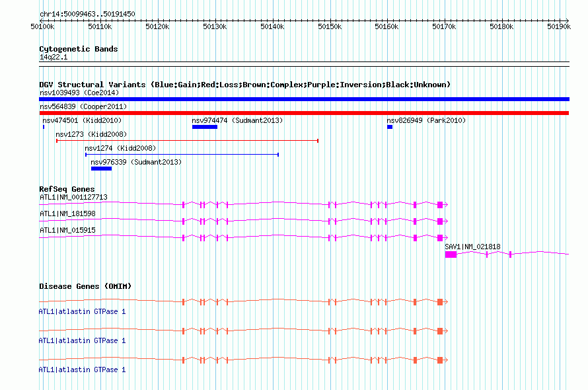The width and height of the screenshot is (588, 390).
Task: Click the chr14:50099463..50191450 region label
Action: pyautogui.click(x=87, y=14)
